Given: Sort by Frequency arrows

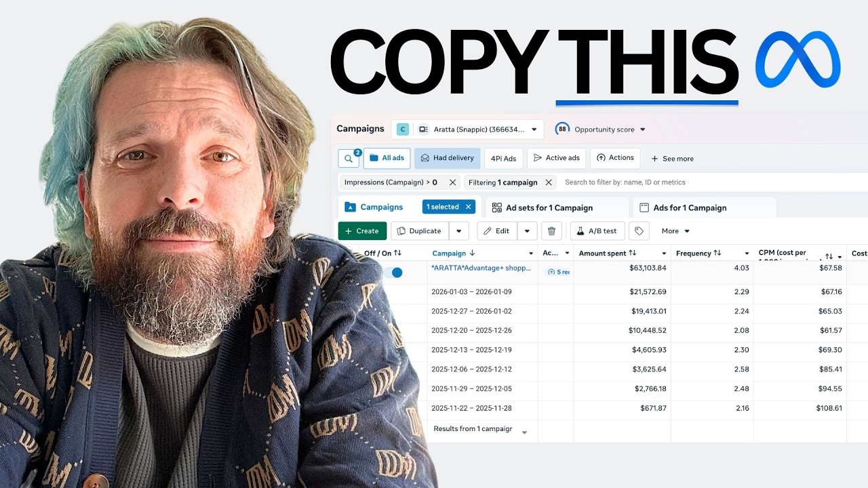Looking at the screenshot, I should pos(717,253).
